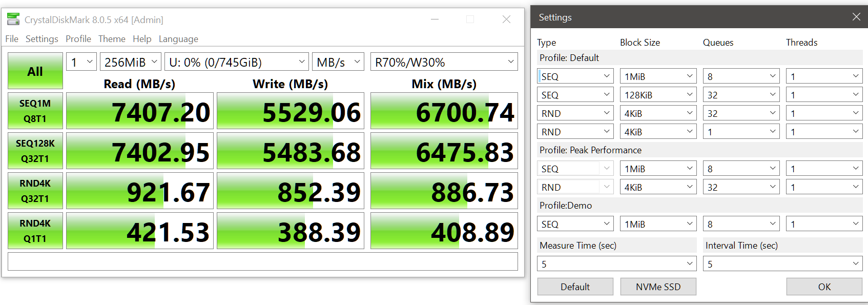Launch the RND4K Q1T1 benchmark
Viewport: 868px width, 305px height.
(35, 231)
